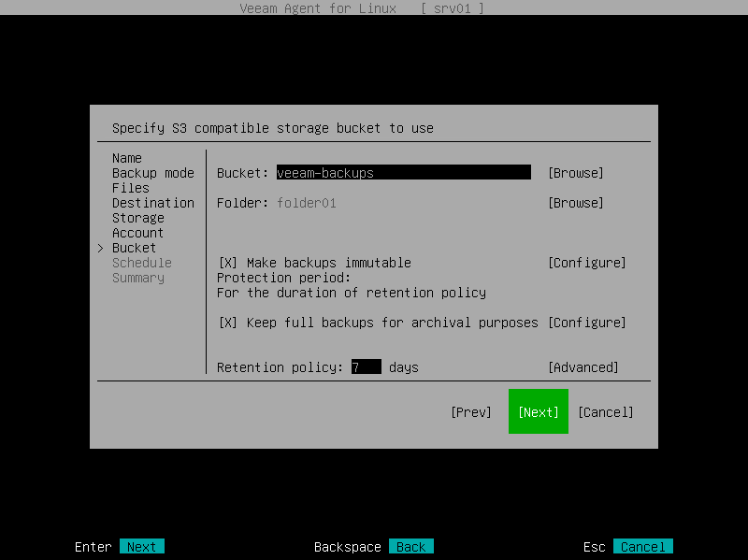Select the Account step

137,233
